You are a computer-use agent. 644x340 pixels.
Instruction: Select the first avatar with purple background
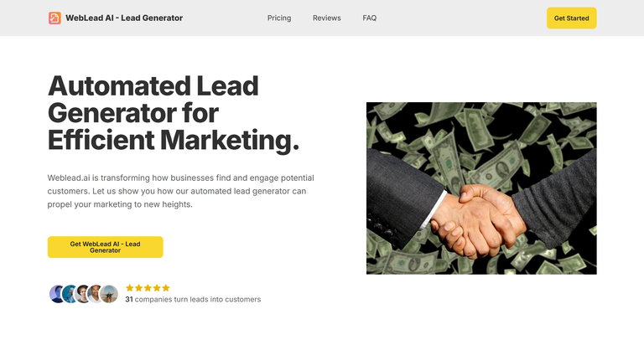pyautogui.click(x=56, y=294)
